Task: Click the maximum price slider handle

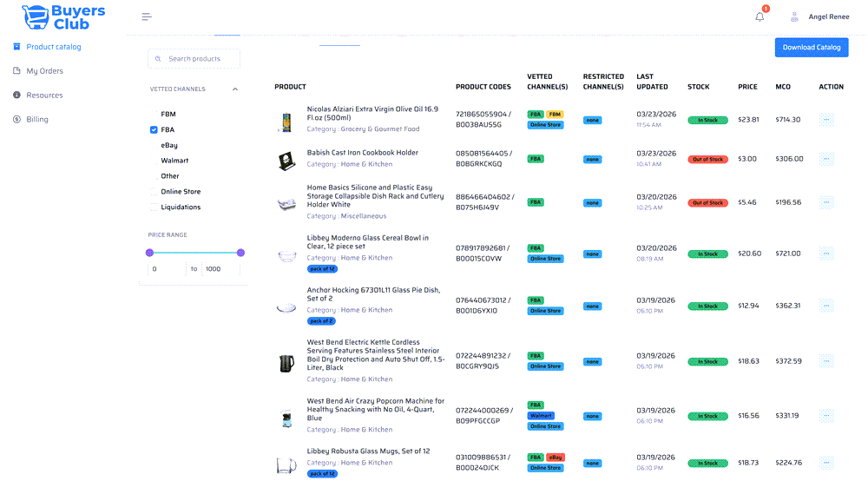Action: click(x=240, y=253)
